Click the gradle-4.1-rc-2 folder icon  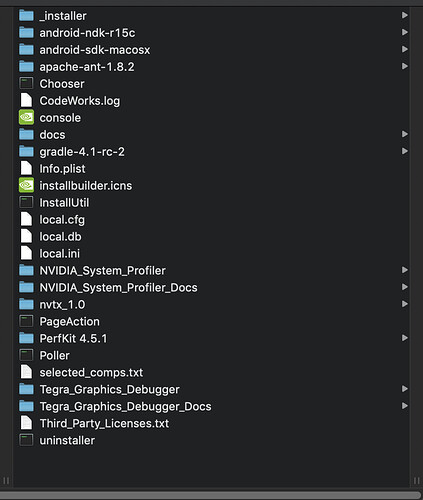(26, 152)
